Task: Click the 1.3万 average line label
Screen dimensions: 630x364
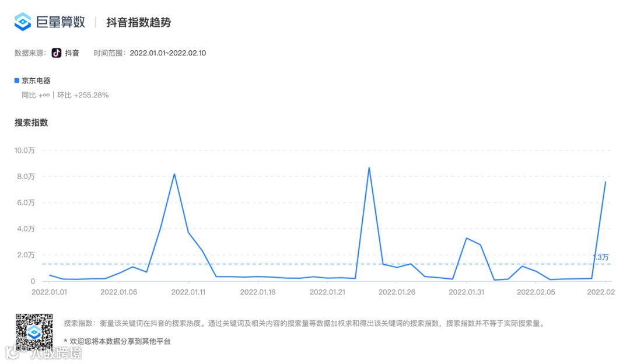Action: click(x=601, y=257)
